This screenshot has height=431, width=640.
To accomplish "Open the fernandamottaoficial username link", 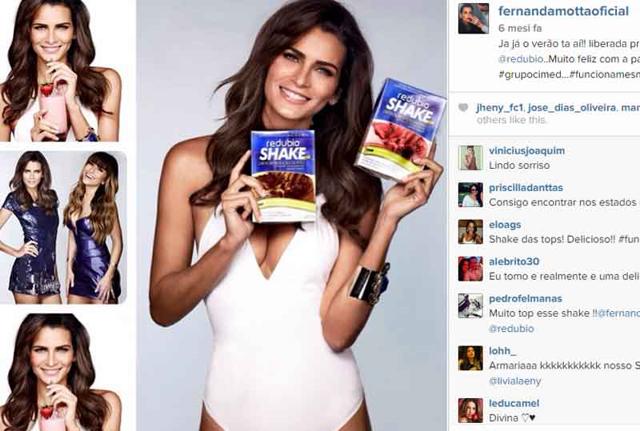I will coord(563,11).
